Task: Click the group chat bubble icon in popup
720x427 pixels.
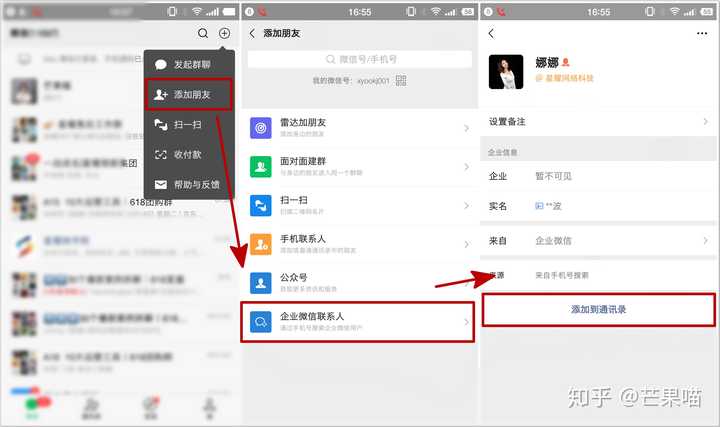Action: [161, 65]
